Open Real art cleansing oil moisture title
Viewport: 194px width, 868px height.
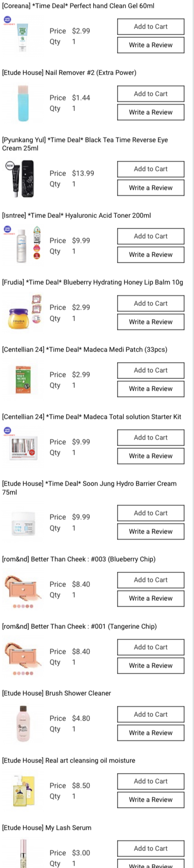[x=69, y=760]
